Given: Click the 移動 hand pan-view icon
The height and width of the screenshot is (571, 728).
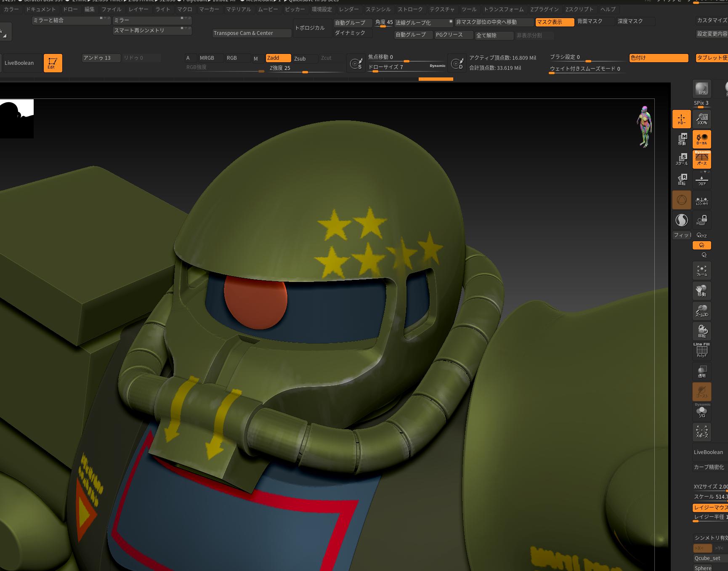Looking at the screenshot, I should tap(701, 291).
